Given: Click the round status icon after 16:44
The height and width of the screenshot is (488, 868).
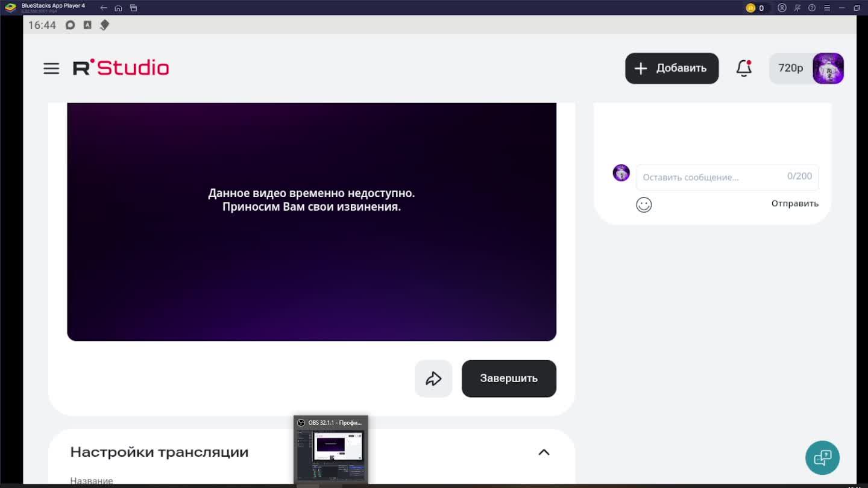Looking at the screenshot, I should coord(71,25).
